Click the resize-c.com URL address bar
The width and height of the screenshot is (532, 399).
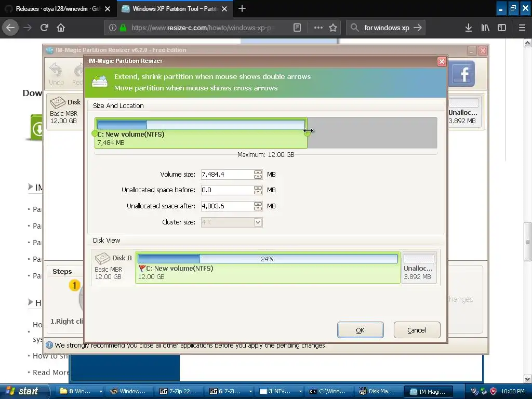(x=200, y=28)
